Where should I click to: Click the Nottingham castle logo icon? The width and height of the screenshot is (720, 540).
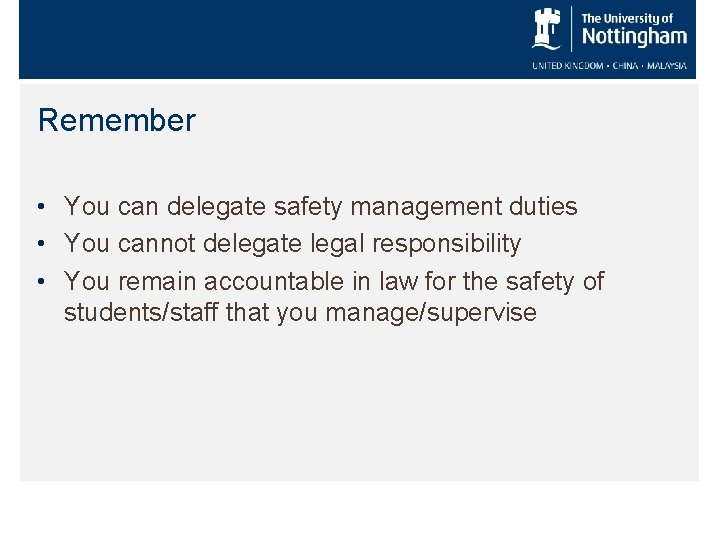[547, 28]
